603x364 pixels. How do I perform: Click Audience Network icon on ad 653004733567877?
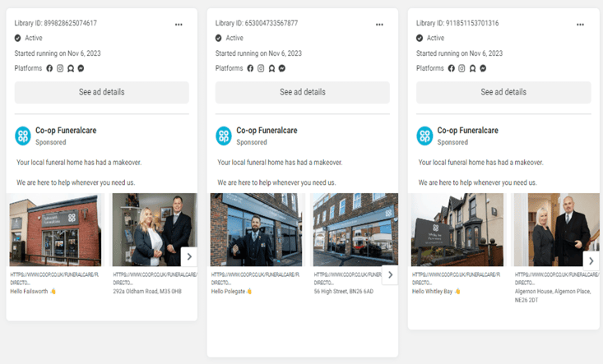271,68
